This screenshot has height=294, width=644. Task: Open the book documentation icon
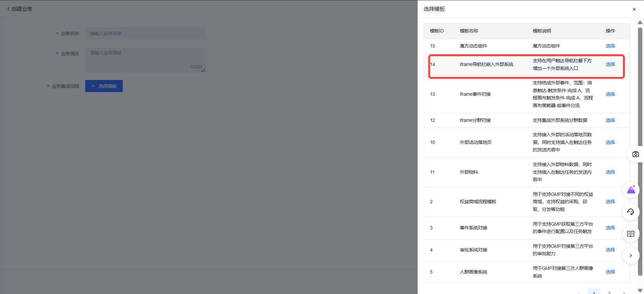[631, 234]
